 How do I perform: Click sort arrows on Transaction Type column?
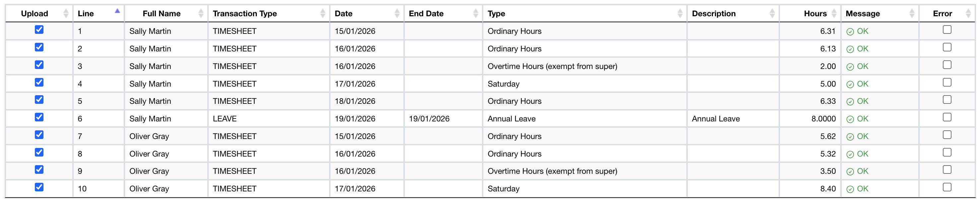pos(322,14)
